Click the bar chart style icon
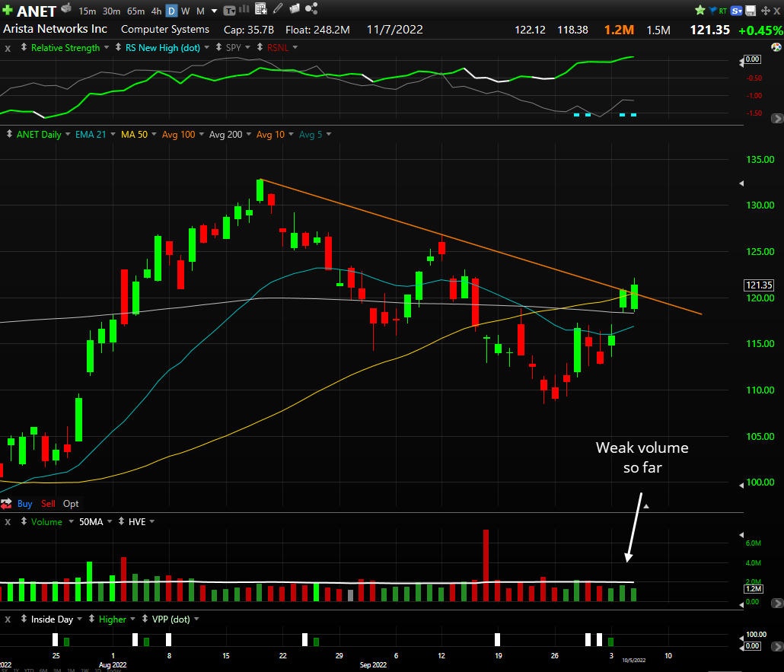Screen dimensions: 784x672 point(244,9)
